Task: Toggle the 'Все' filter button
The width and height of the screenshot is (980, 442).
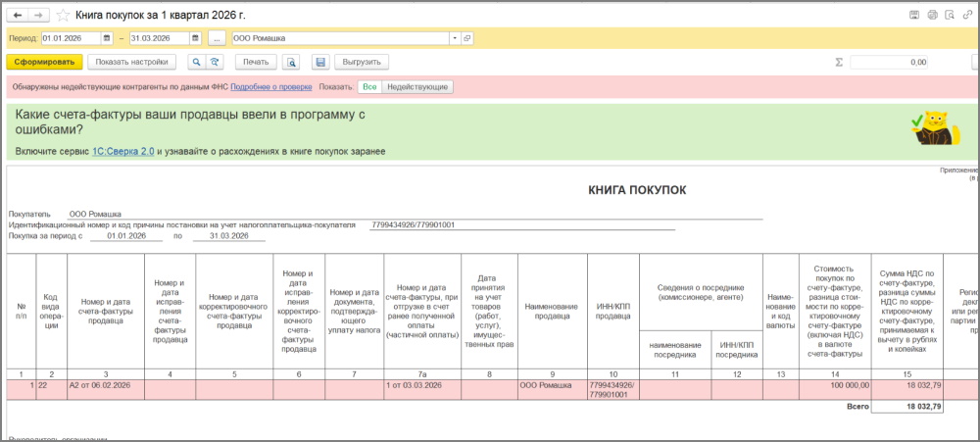Action: 369,87
